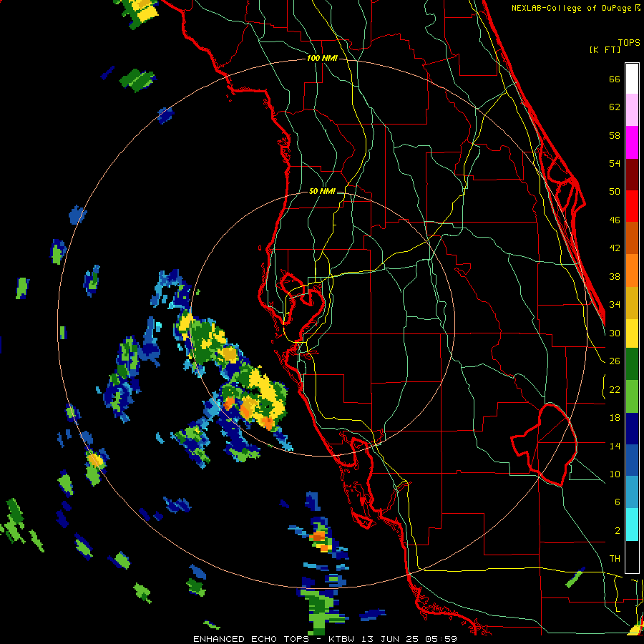Image resolution: width=644 pixels, height=644 pixels.
Task: Click the '100 NMI' range ring label
Action: 322,59
